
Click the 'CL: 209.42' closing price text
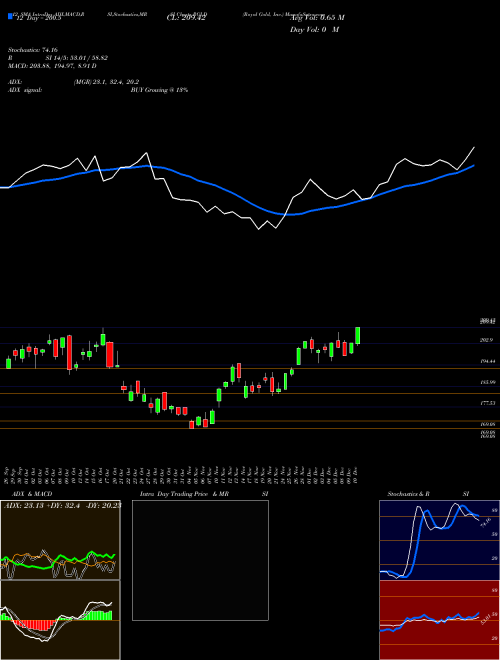coord(186,18)
